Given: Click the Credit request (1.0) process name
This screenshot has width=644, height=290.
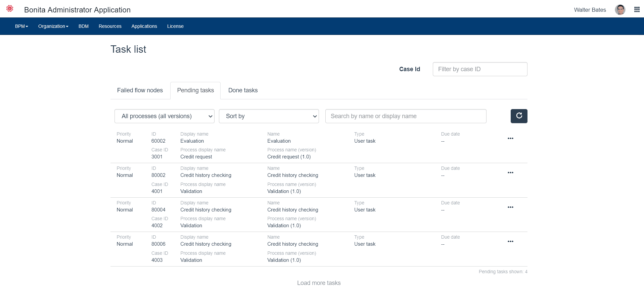Looking at the screenshot, I should pyautogui.click(x=289, y=157).
